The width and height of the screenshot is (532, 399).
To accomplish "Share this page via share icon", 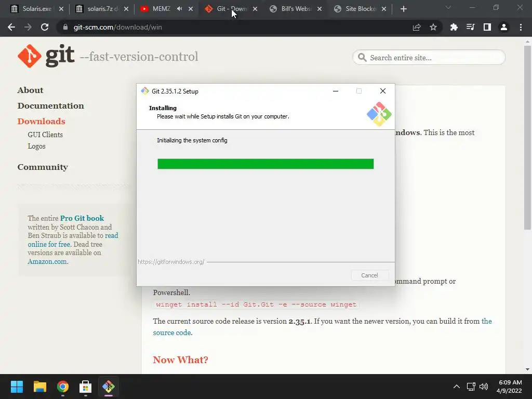I will click(417, 27).
